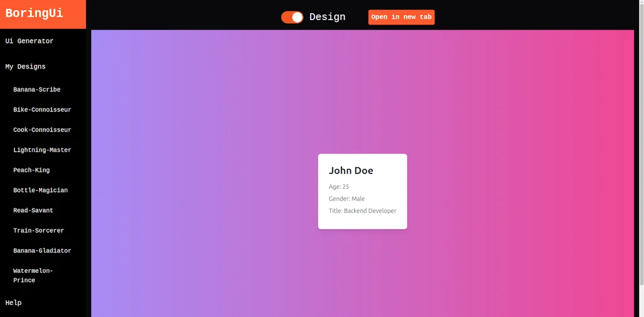
Task: Click the Title: Backend Developer line
Action: pos(362,211)
